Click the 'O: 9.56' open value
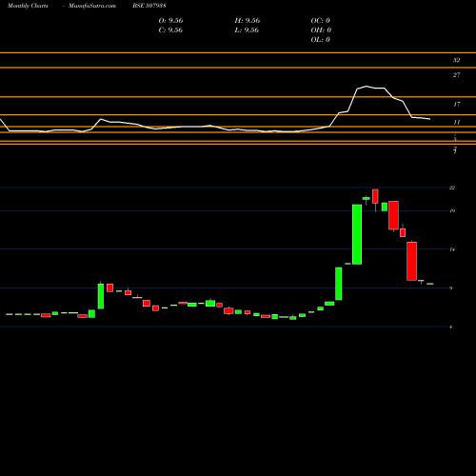 click(170, 21)
